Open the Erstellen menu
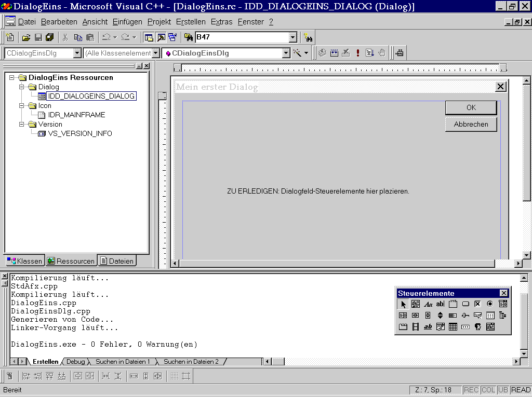The height and width of the screenshot is (397, 532). click(x=191, y=22)
